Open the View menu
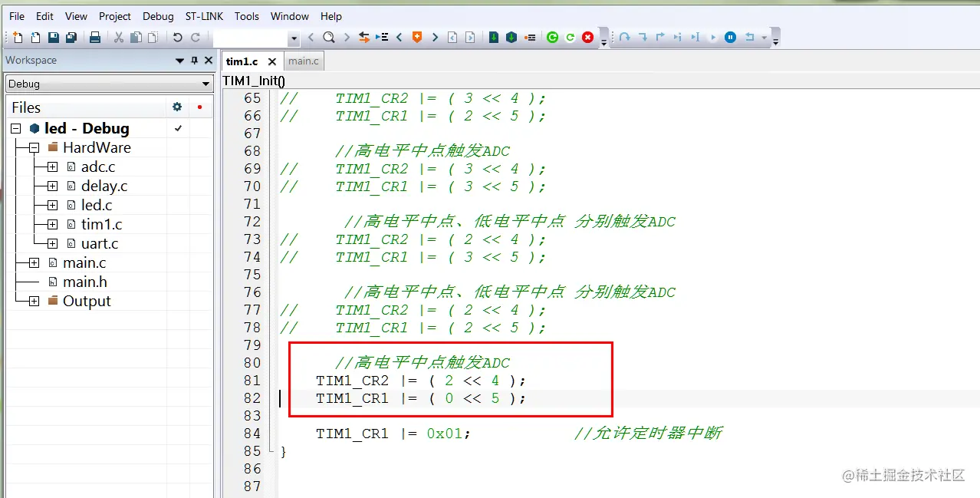The width and height of the screenshot is (980, 498). coord(76,16)
